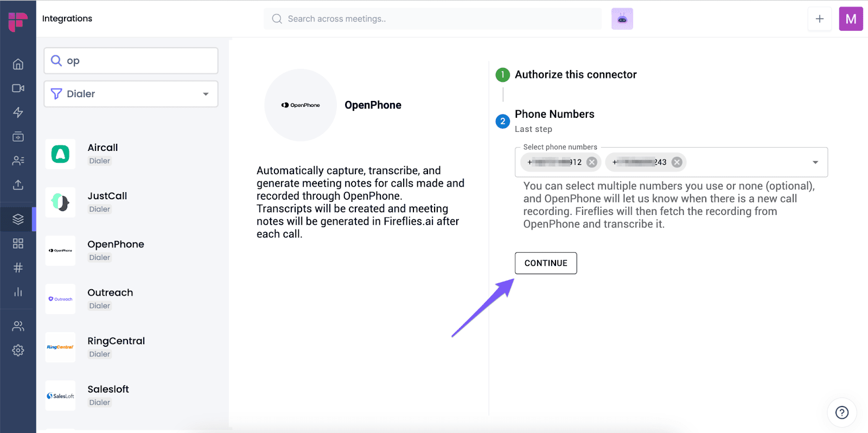The width and height of the screenshot is (868, 433).
Task: Open the Settings gear icon
Action: [x=18, y=350]
